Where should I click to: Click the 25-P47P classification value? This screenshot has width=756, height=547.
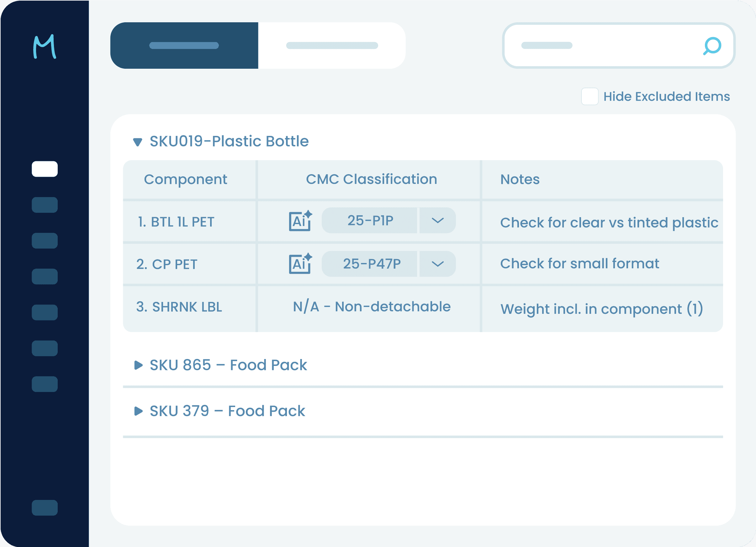pyautogui.click(x=370, y=264)
